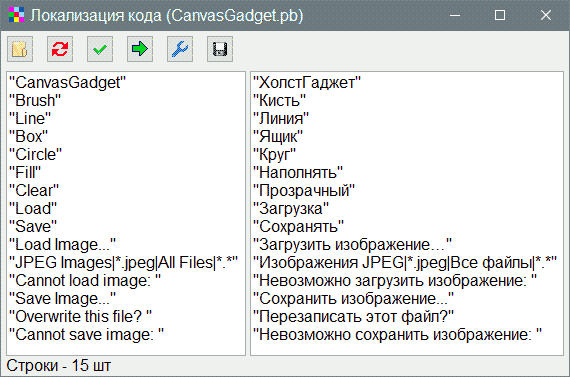
Task: Click the "Кисть" translation line
Action: click(280, 101)
